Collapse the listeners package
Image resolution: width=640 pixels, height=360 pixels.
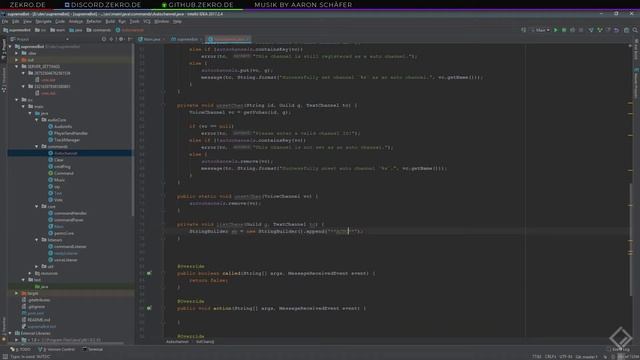point(37,240)
